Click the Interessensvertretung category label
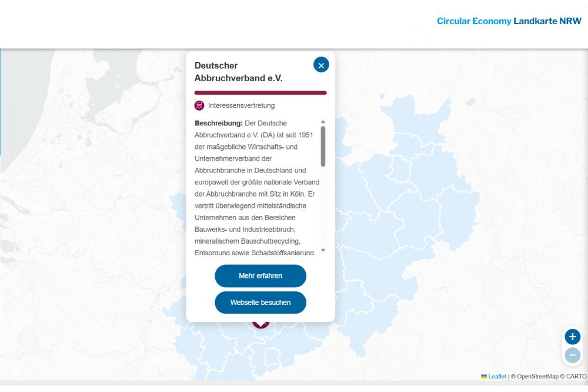This screenshot has width=588, height=392. 241,106
